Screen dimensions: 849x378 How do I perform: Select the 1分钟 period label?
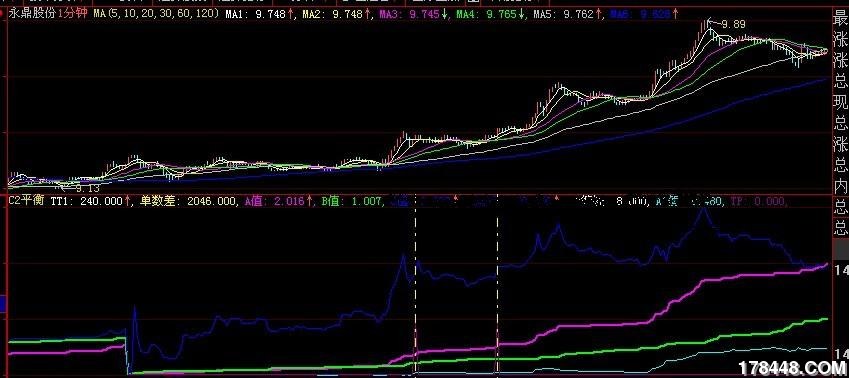(73, 14)
